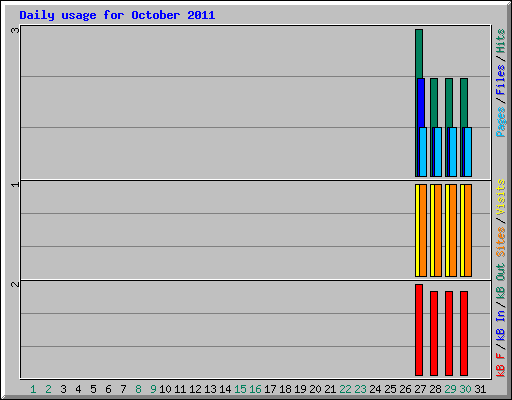This screenshot has width=512, height=400.
Task: Click the orange Sites bar for day 27
Action: [423, 230]
